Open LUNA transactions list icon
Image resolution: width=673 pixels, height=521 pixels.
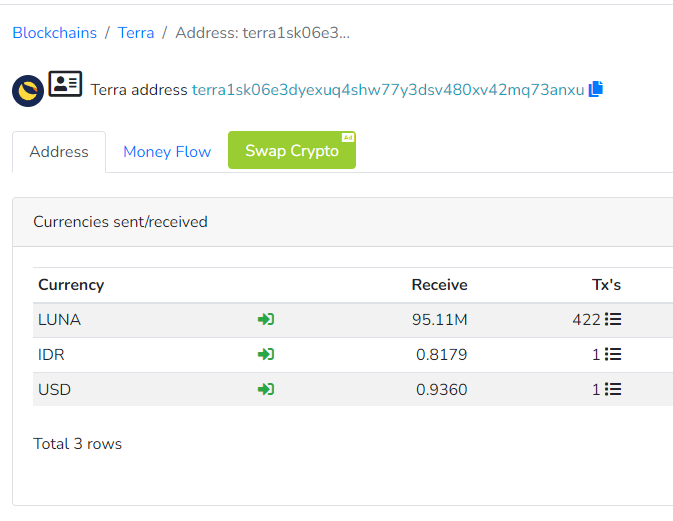pyautogui.click(x=613, y=319)
